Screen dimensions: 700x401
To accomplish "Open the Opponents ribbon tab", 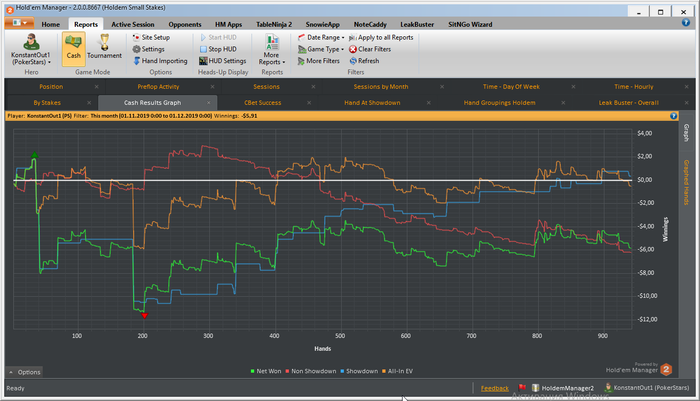I will click(x=185, y=25).
